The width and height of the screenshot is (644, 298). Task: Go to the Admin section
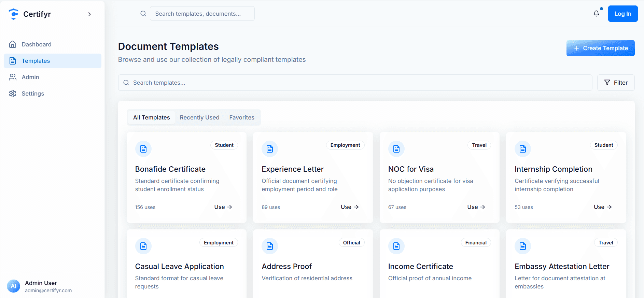pyautogui.click(x=53, y=77)
